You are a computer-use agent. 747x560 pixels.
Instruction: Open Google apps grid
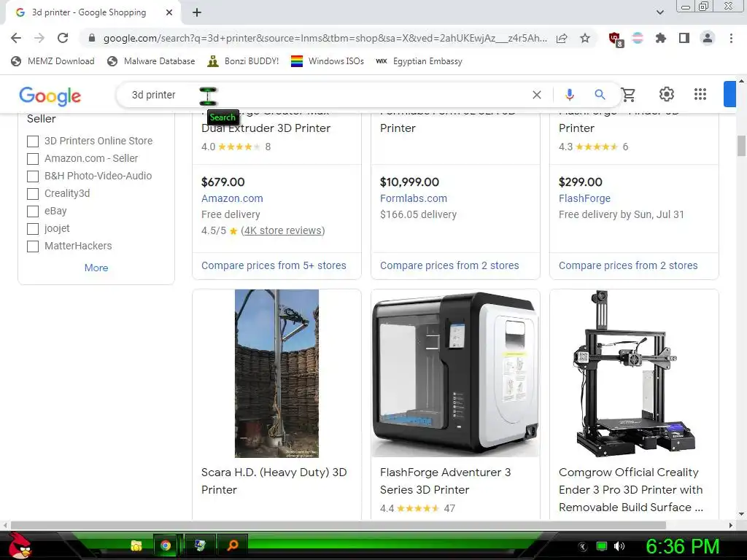700,94
